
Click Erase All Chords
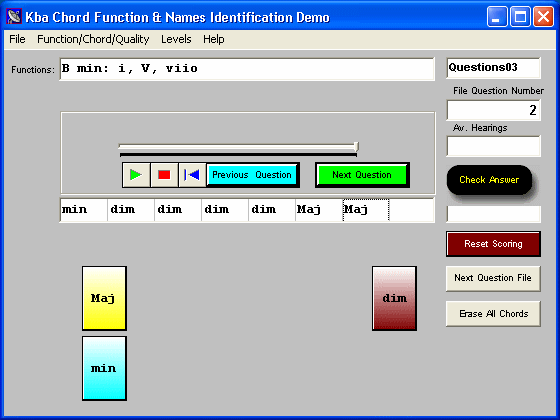pos(493,314)
